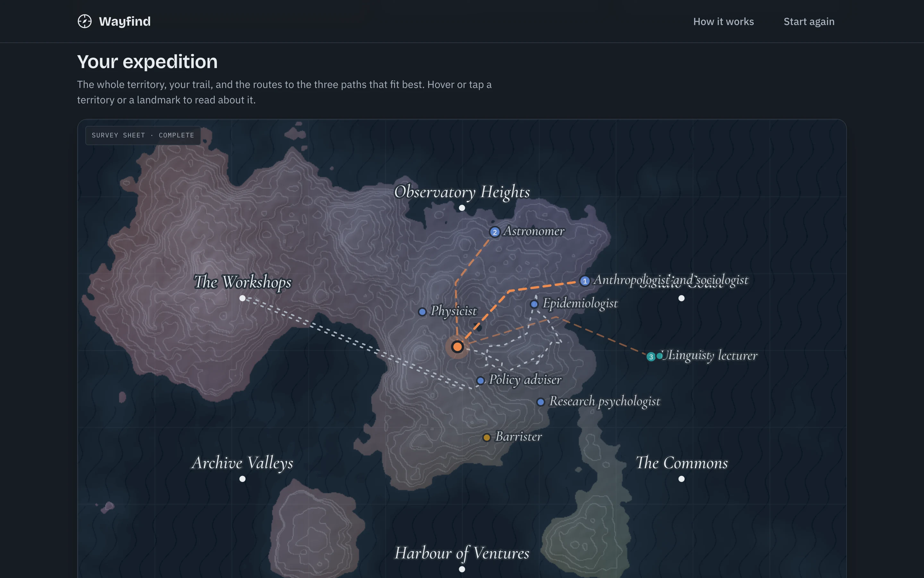This screenshot has height=578, width=924.
Task: Click the Archive Valleys territory label
Action: point(242,463)
